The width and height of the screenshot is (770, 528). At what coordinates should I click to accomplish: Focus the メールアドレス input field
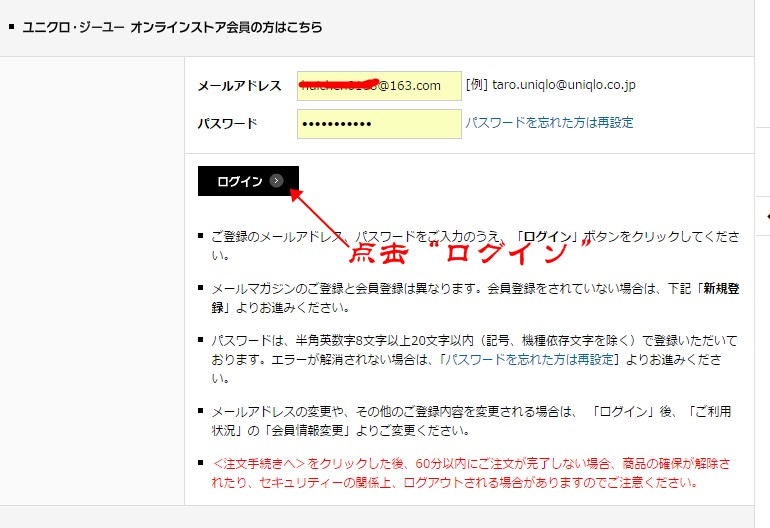[x=379, y=86]
